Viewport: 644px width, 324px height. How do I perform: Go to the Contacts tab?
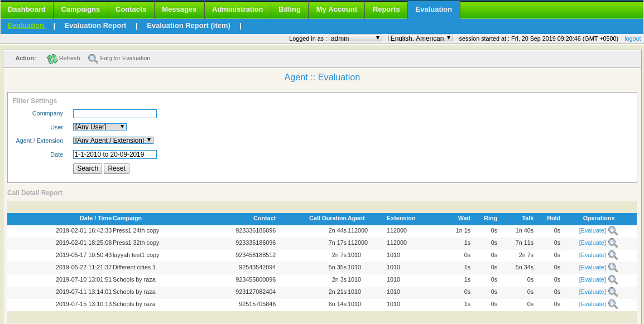[x=131, y=9]
